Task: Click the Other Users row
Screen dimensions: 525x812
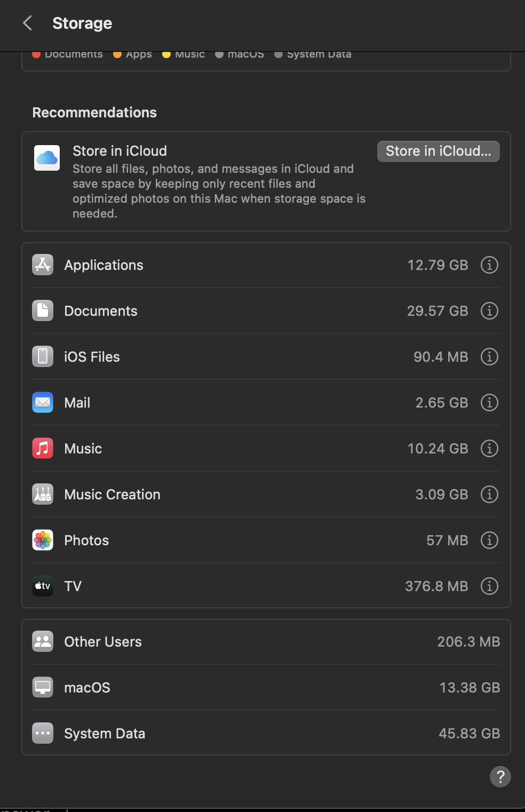Action: point(266,642)
